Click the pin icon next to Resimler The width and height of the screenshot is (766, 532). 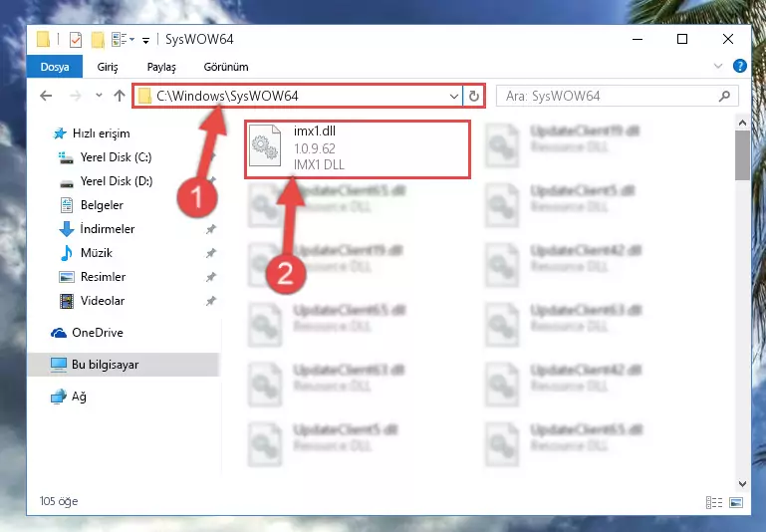coord(210,277)
